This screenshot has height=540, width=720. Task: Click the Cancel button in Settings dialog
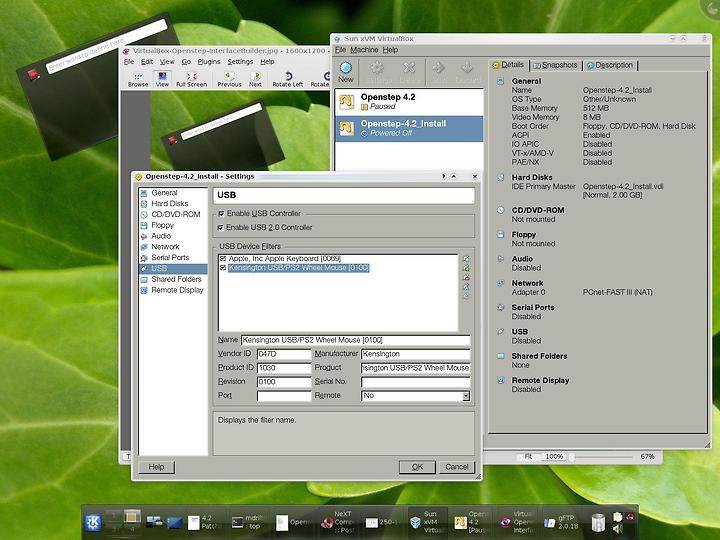[x=456, y=467]
